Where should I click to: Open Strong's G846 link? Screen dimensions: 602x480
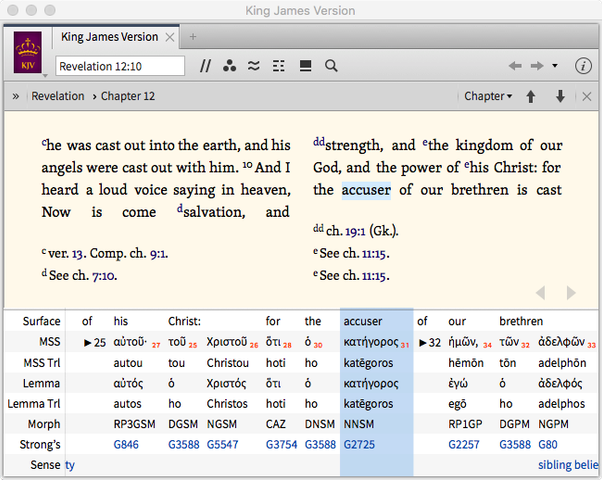click(x=126, y=445)
